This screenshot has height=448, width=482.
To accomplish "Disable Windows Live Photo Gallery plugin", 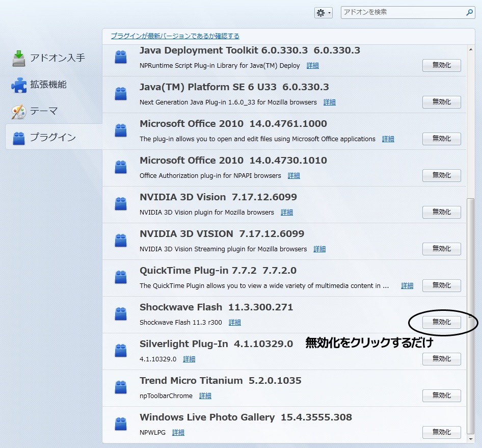I will click(x=441, y=432).
